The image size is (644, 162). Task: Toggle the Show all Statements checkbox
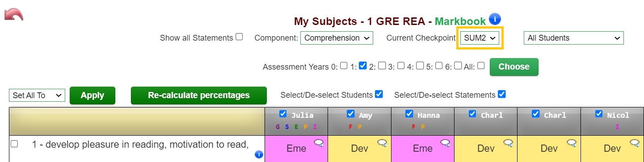(x=239, y=37)
